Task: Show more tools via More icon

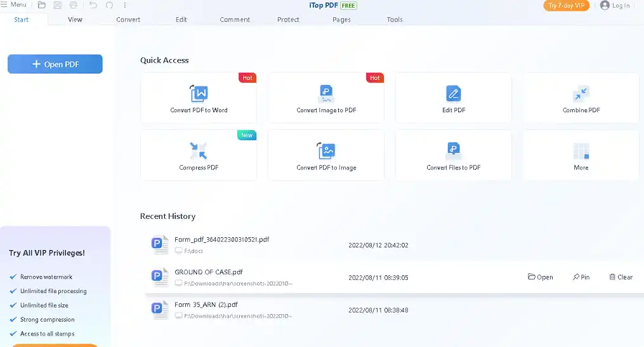Action: (581, 152)
